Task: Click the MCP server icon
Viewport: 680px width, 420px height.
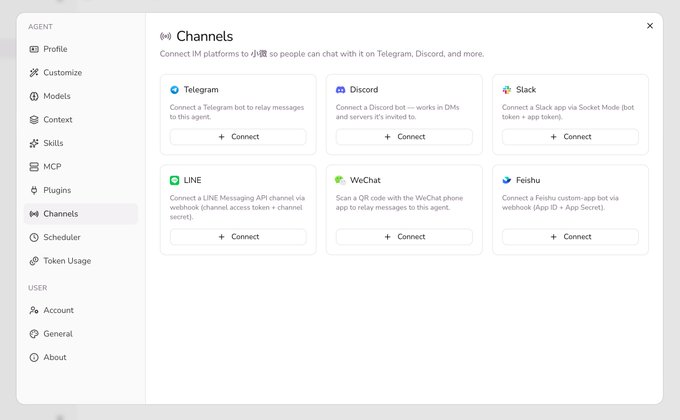Action: tap(34, 167)
